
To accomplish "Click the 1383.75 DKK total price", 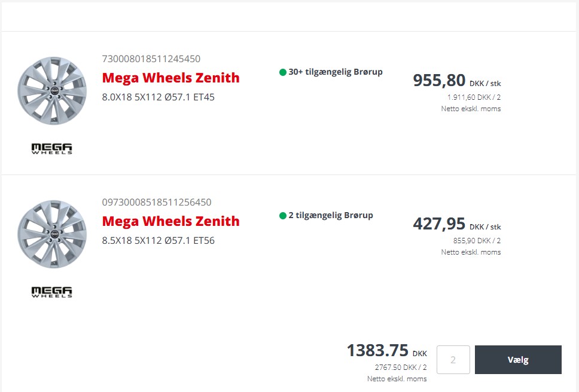I will (387, 350).
